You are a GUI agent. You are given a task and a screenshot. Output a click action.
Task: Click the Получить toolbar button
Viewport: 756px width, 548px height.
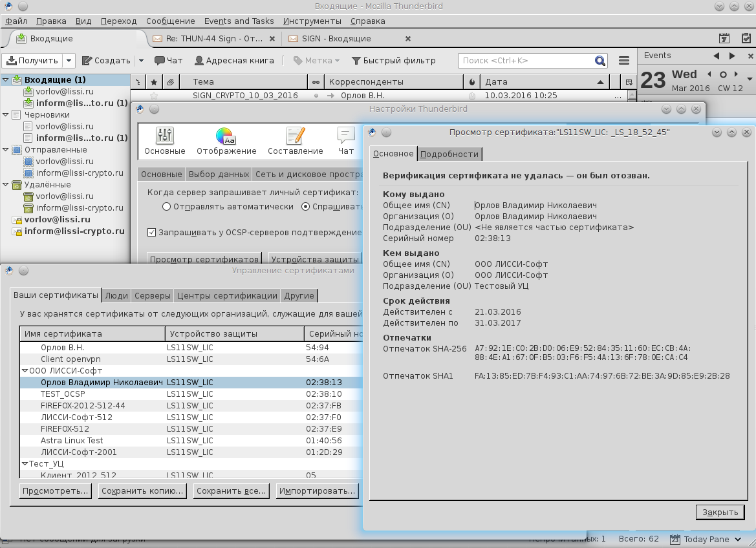32,61
